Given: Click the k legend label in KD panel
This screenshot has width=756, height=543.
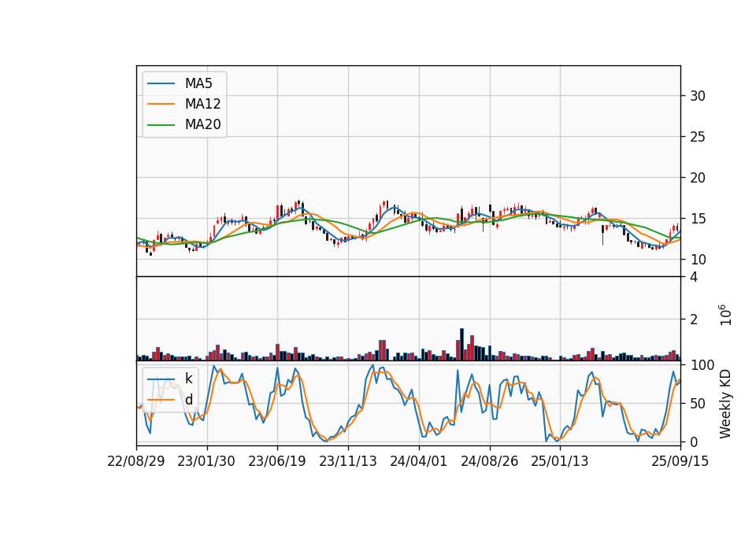Looking at the screenshot, I should (x=188, y=379).
